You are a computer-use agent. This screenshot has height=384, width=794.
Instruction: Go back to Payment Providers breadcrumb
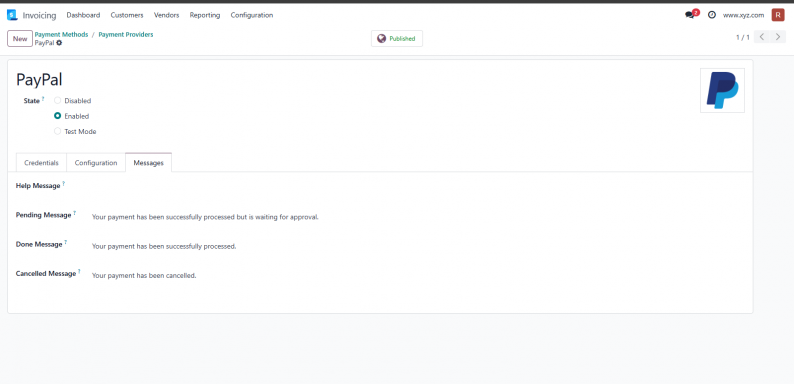(126, 34)
